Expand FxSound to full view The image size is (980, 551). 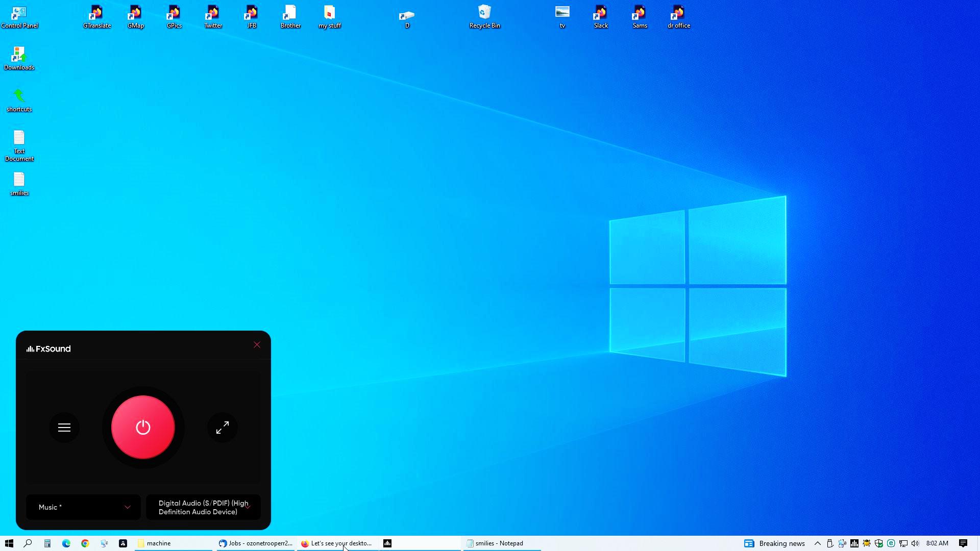[x=222, y=428]
